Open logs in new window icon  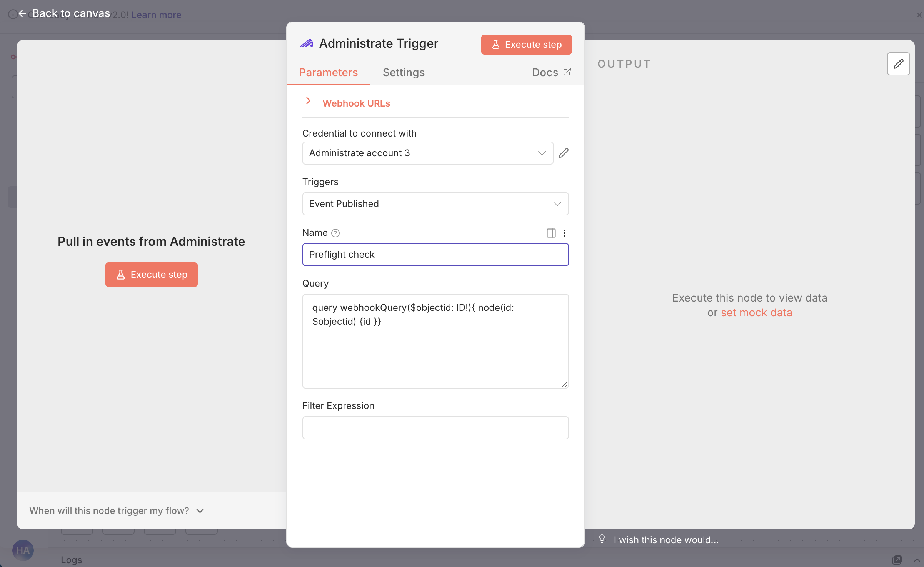coord(897,560)
